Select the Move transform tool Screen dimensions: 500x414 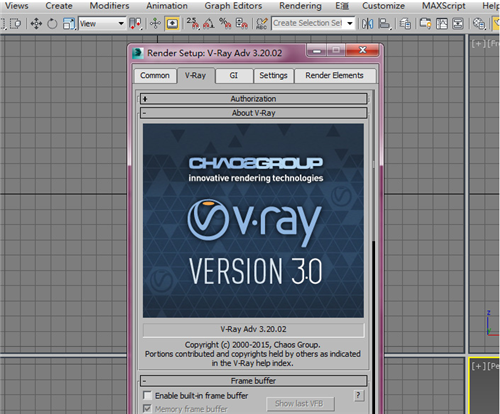pos(36,24)
